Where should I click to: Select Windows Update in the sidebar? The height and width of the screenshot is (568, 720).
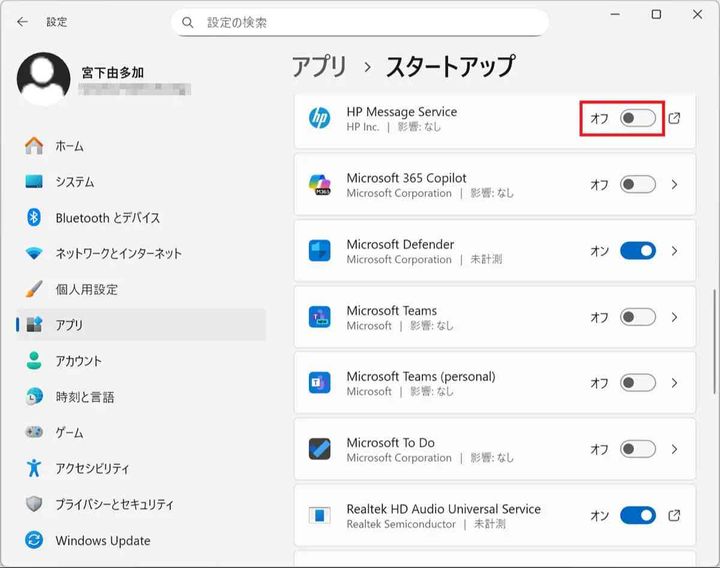102,541
